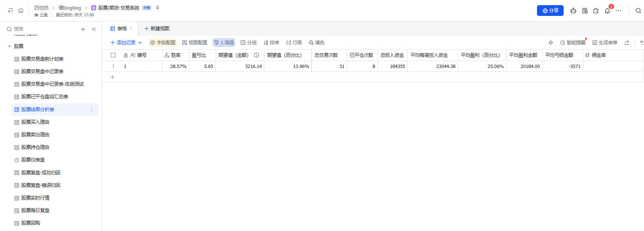Expand the 添加记录 dropdown arrow

[x=140, y=43]
